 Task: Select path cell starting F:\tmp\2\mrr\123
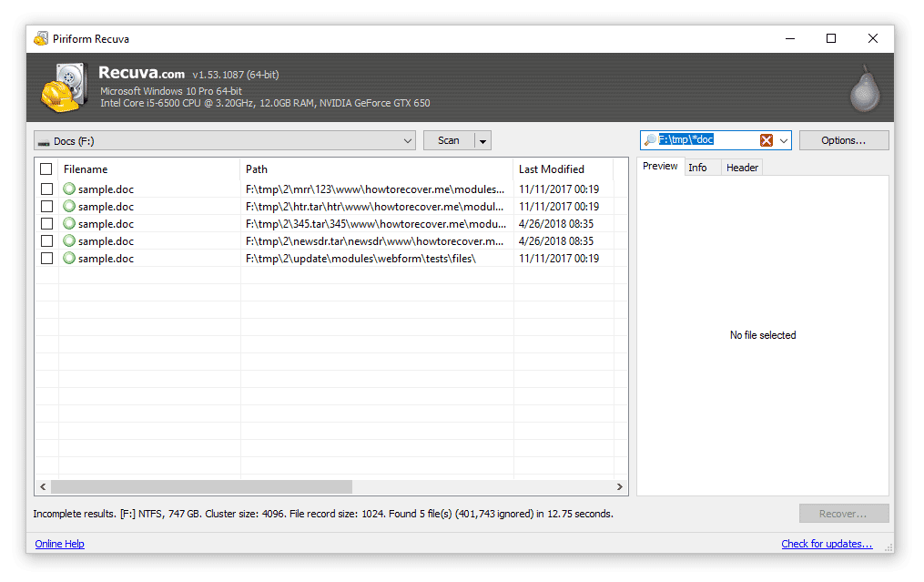pos(375,189)
